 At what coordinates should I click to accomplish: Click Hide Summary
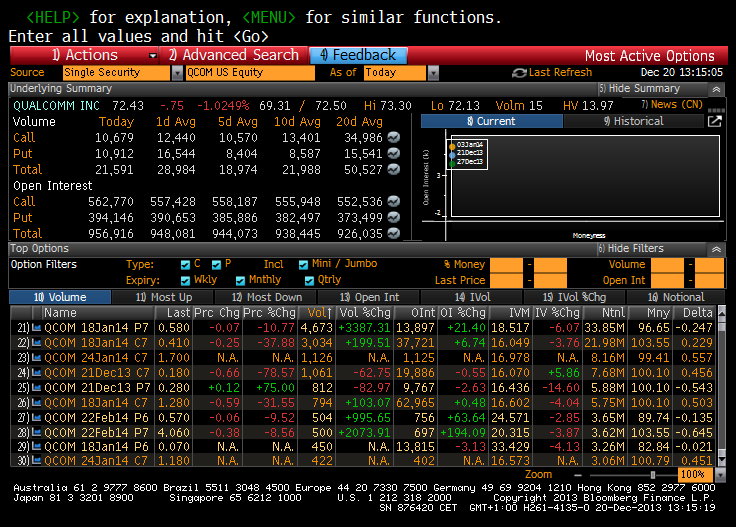[x=639, y=89]
